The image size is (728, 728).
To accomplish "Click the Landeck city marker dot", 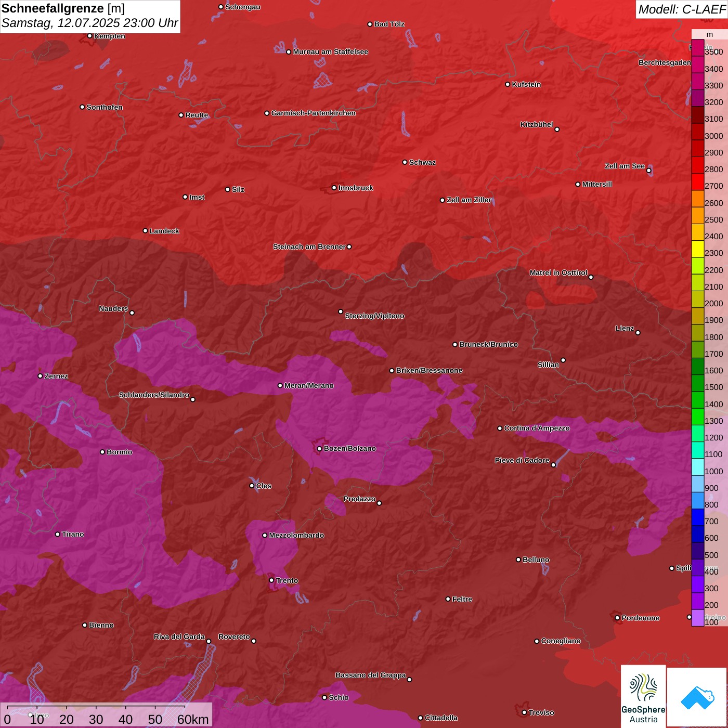I will [x=145, y=231].
